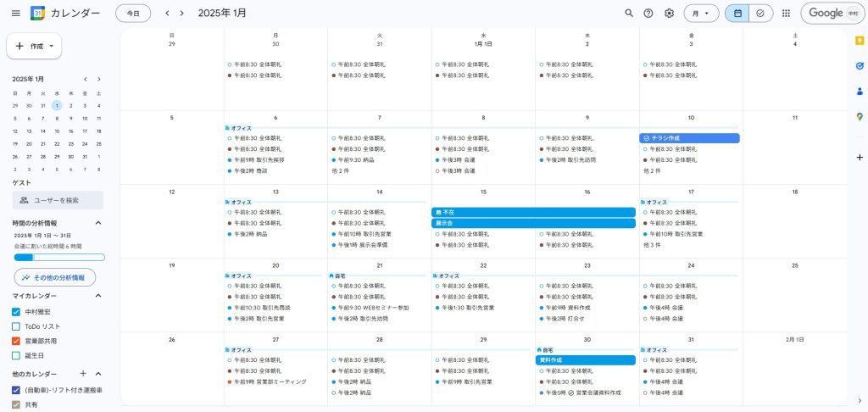This screenshot has height=412, width=868.
Task: Select highlighted date 1 in mini calendar
Action: [57, 105]
